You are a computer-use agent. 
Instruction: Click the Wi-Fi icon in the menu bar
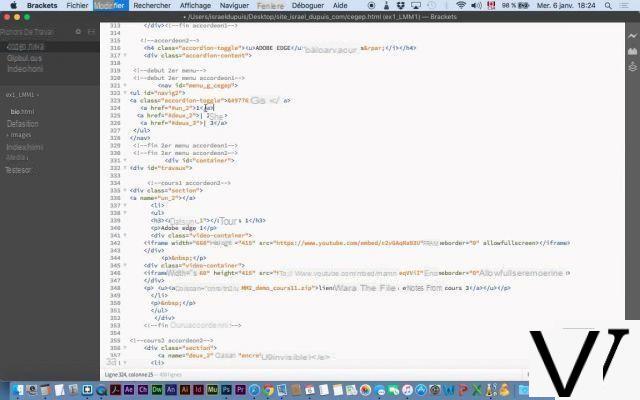(x=461, y=6)
